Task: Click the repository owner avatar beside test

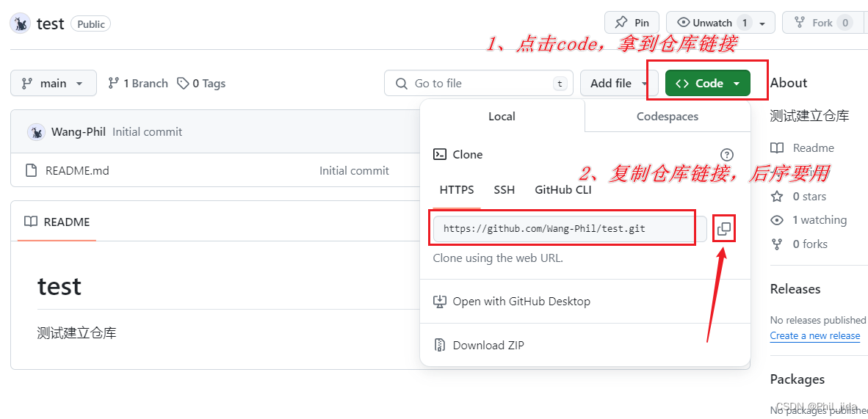Action: point(21,23)
